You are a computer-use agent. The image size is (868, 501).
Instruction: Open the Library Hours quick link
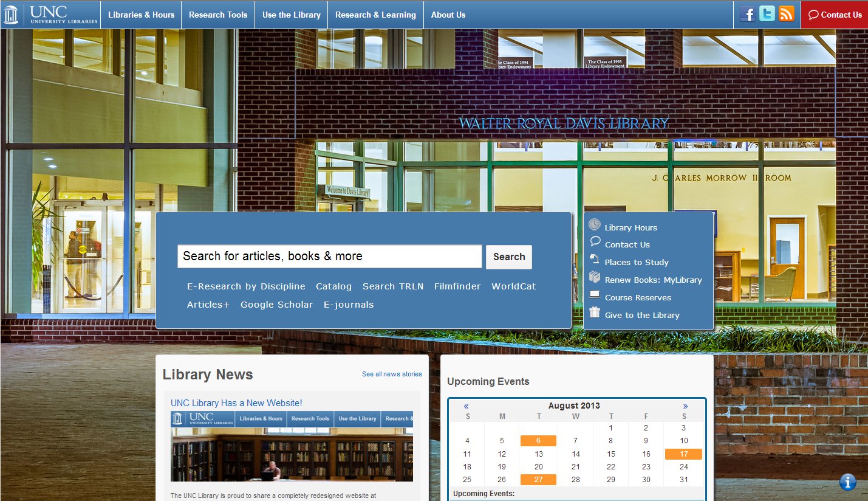click(631, 227)
